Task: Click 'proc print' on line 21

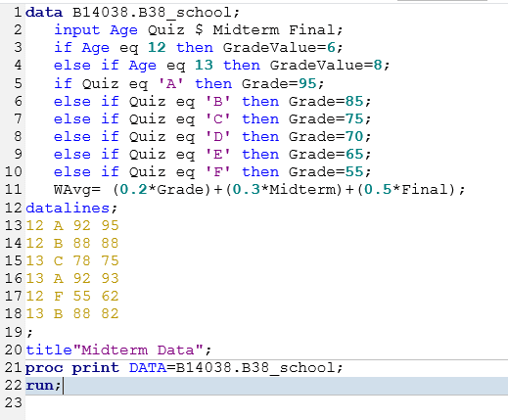Action: 72,368
